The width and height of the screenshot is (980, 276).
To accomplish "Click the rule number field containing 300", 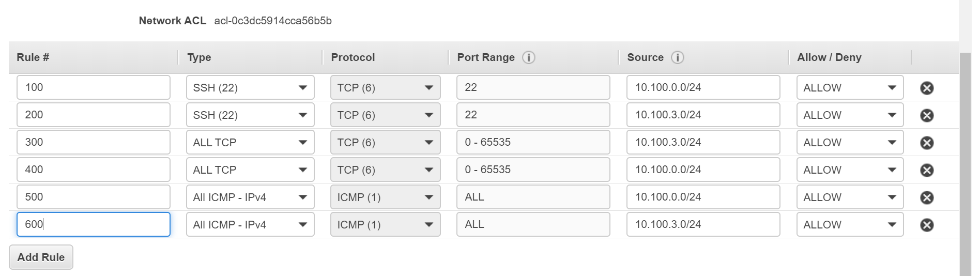I will pyautogui.click(x=94, y=142).
